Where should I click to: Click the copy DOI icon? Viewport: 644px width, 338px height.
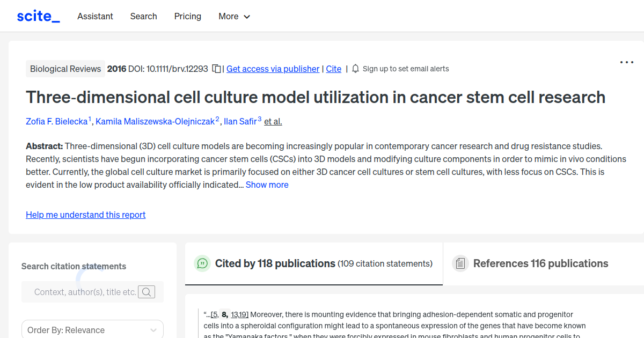pos(216,69)
